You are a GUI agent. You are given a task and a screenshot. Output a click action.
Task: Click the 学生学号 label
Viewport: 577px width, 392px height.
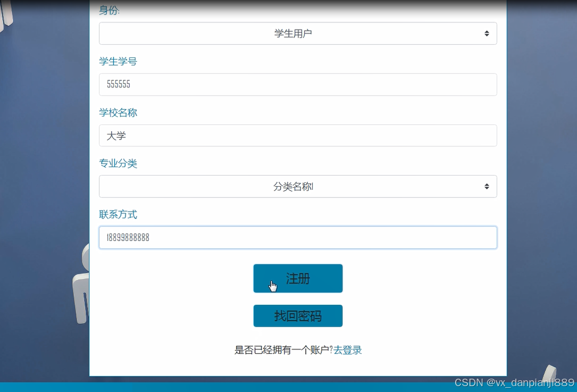pos(118,62)
